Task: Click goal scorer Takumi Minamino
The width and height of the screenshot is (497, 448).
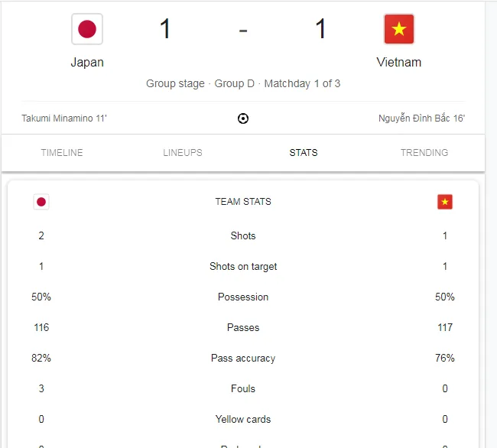Action: (x=64, y=118)
